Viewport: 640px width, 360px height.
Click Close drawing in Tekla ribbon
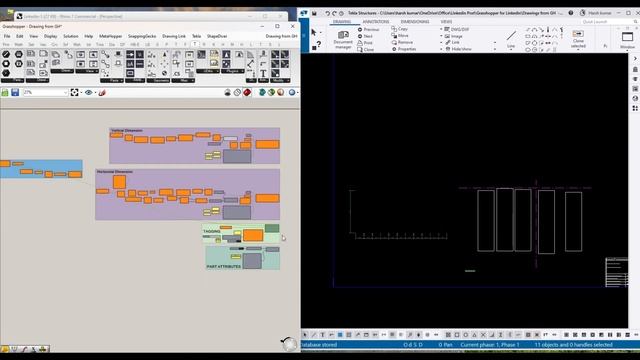point(365,49)
